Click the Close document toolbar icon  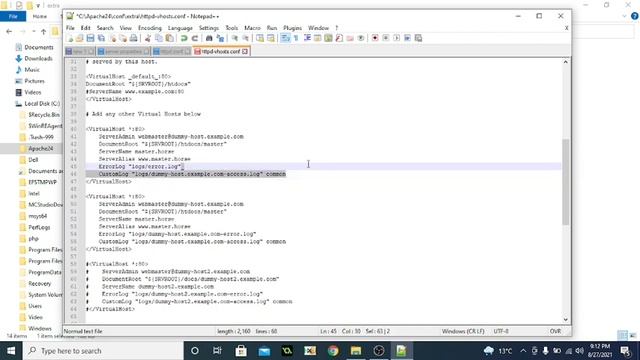(x=112, y=38)
